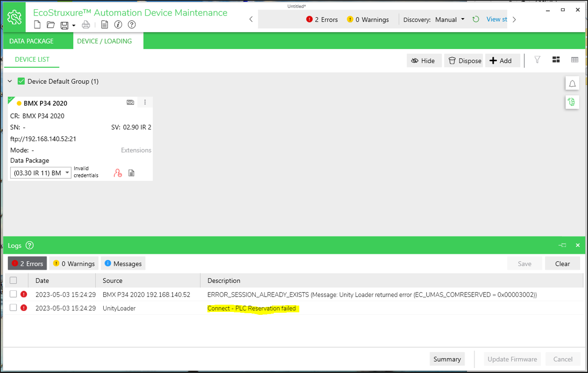Toggle the 0 Warnings filter in Logs panel
This screenshot has height=373, width=588.
pyautogui.click(x=74, y=263)
